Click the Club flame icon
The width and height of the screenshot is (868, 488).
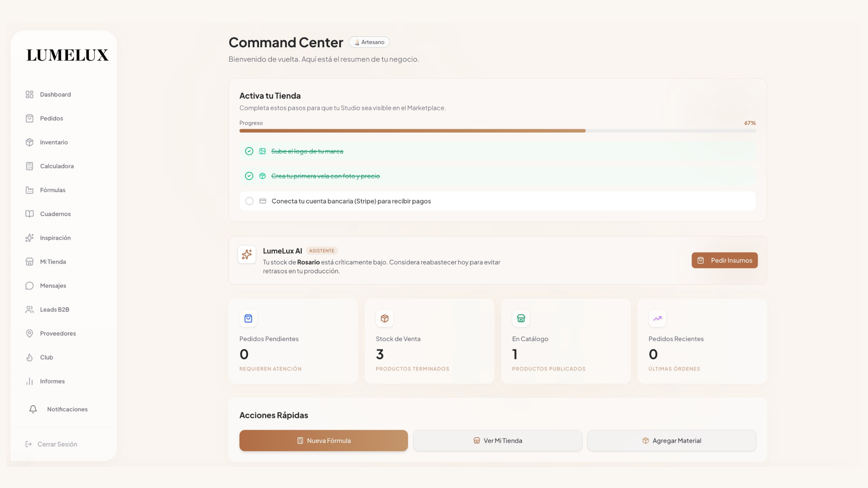29,357
